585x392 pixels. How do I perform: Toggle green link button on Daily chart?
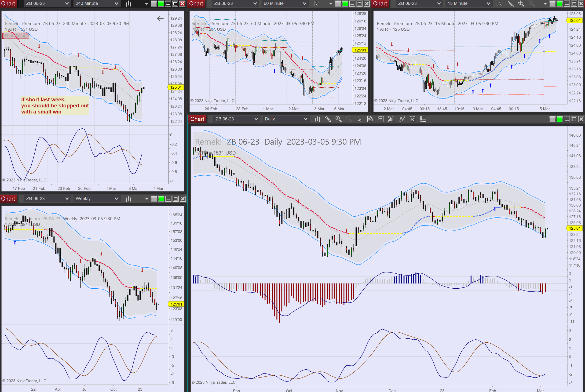559,119
